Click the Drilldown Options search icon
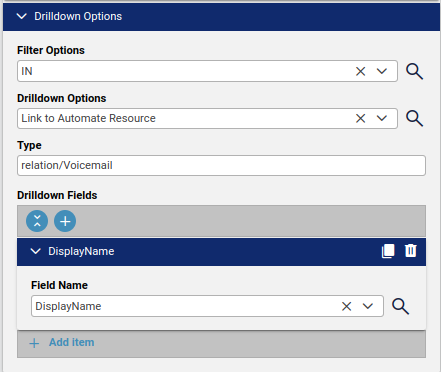The width and height of the screenshot is (441, 372). [414, 118]
